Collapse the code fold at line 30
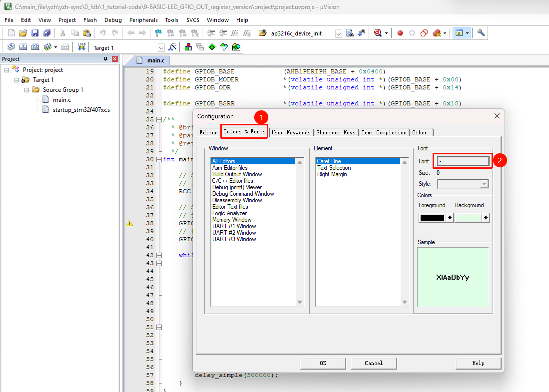This screenshot has width=549, height=392. coord(159,159)
